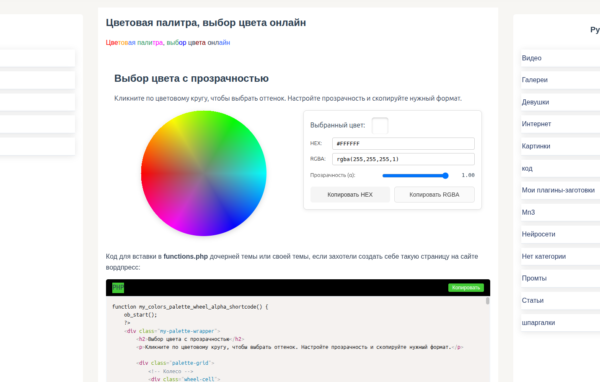Click the PHP language badge icon
The width and height of the screenshot is (600, 382).
pyautogui.click(x=118, y=287)
